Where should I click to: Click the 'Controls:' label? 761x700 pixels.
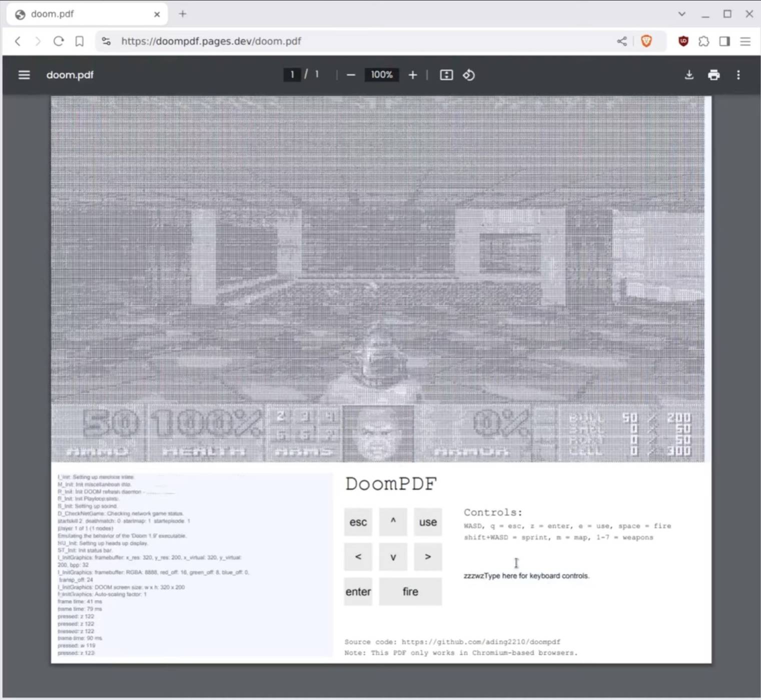click(x=493, y=512)
